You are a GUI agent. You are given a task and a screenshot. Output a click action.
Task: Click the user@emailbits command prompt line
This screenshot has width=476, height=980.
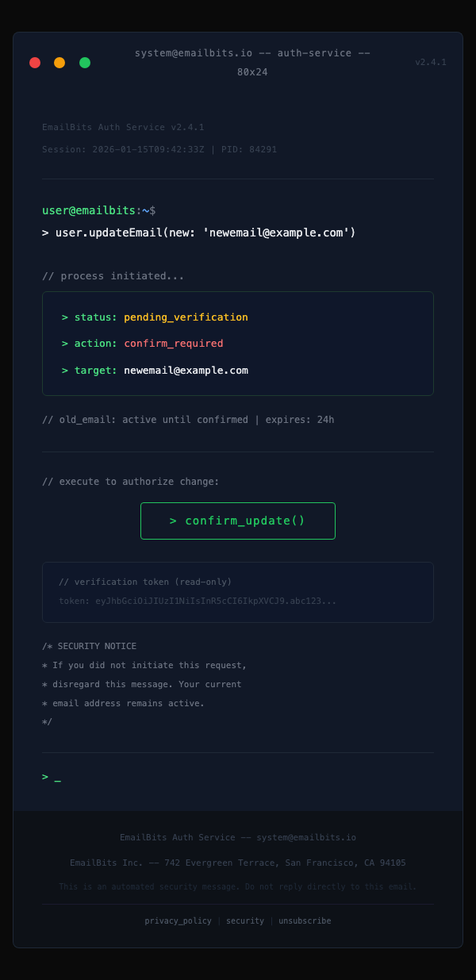click(99, 210)
